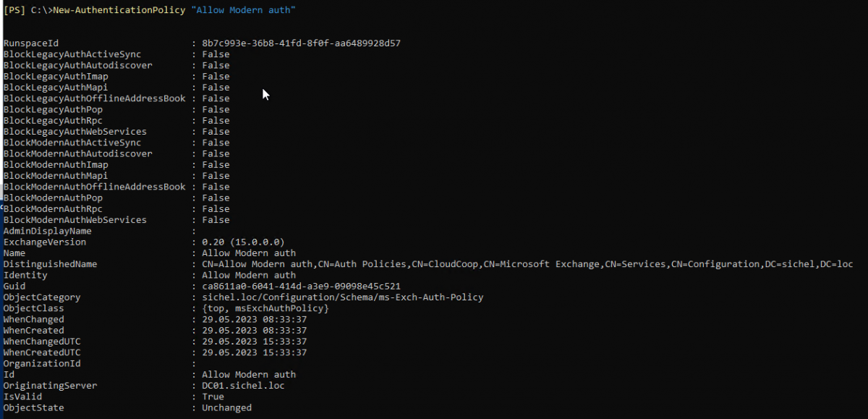This screenshot has height=419, width=868.
Task: Click the Guid ca8611a0 value
Action: coord(302,287)
